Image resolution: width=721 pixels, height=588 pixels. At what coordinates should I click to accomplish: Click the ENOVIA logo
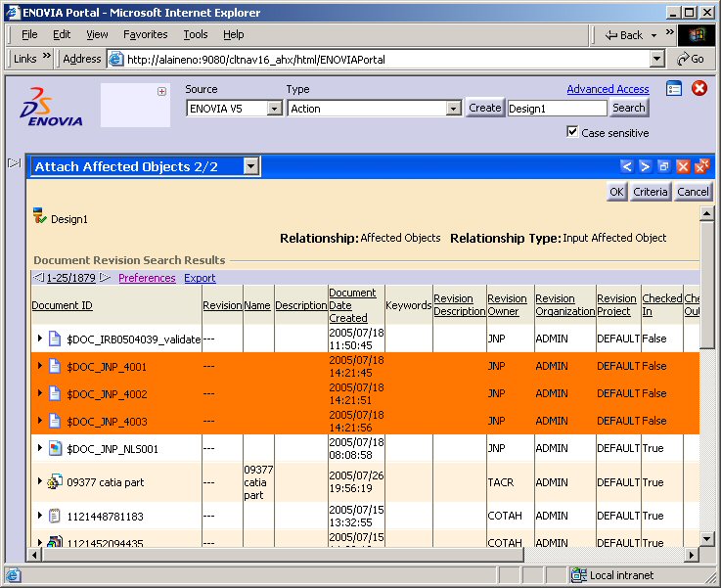click(52, 107)
